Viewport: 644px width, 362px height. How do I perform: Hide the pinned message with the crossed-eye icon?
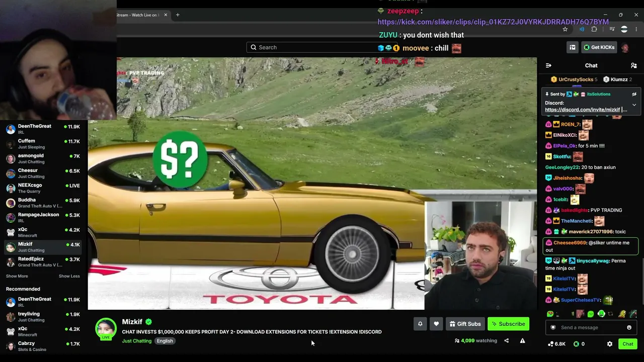(634, 94)
